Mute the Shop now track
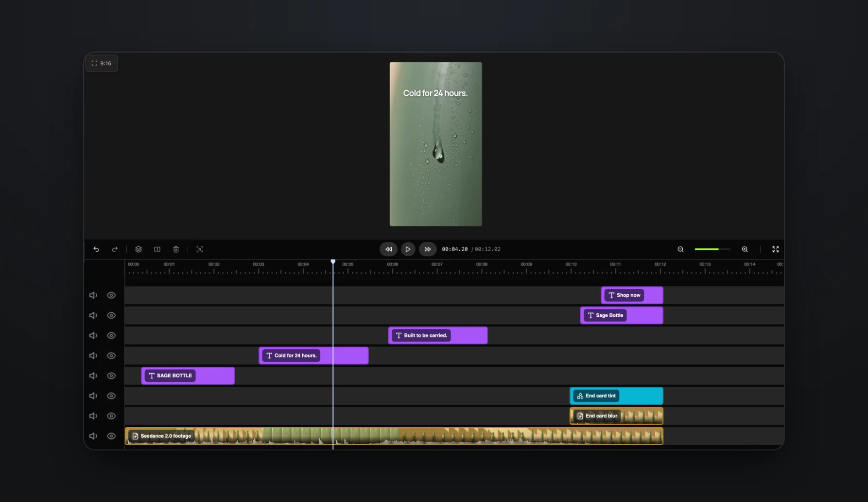This screenshot has width=868, height=502. click(93, 295)
